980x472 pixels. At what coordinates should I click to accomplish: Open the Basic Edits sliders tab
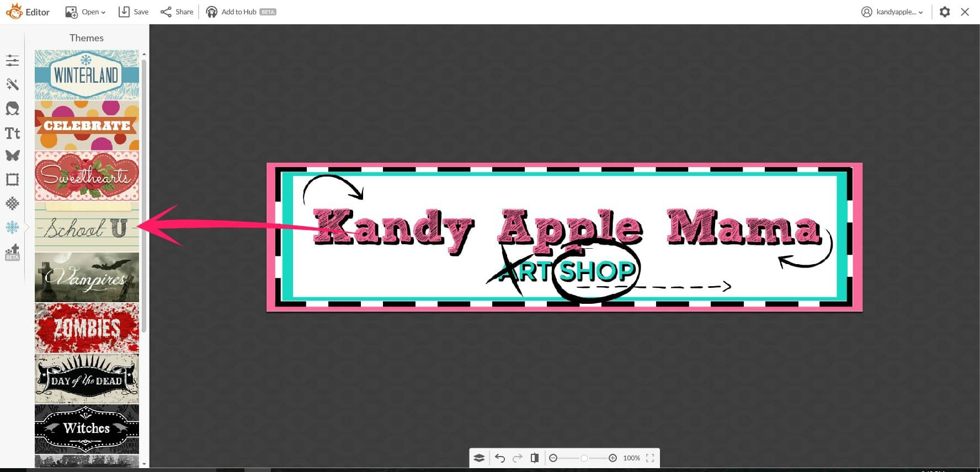coord(12,60)
